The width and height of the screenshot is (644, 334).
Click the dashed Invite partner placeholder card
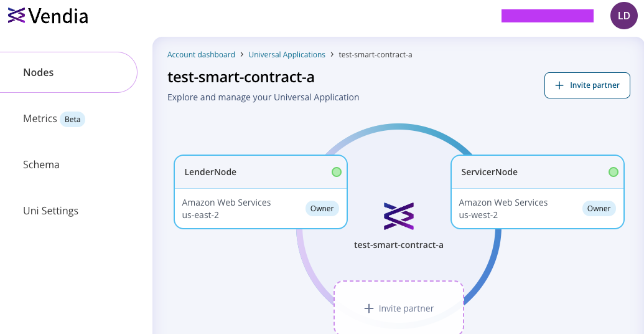point(399,308)
